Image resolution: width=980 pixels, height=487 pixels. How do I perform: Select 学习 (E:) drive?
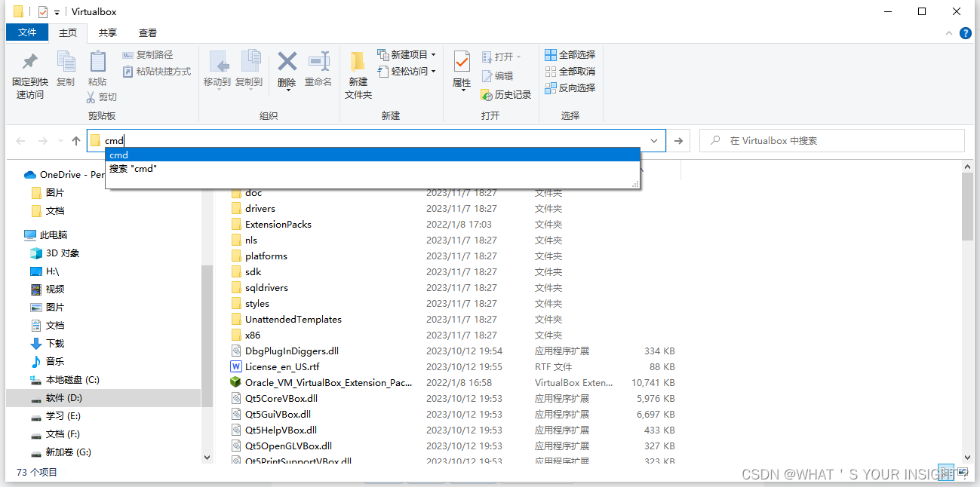[x=55, y=416]
